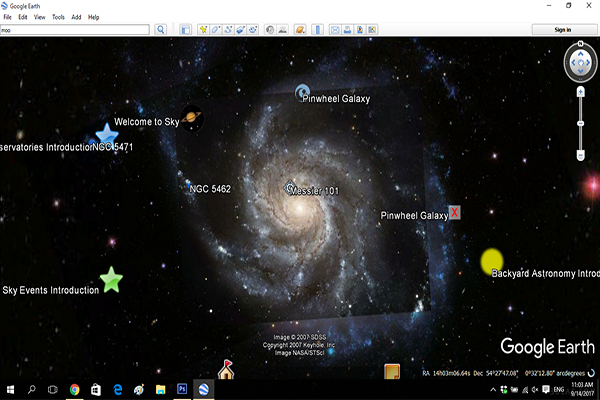Click zoom in plus button
This screenshot has height=400, width=600.
click(x=580, y=92)
